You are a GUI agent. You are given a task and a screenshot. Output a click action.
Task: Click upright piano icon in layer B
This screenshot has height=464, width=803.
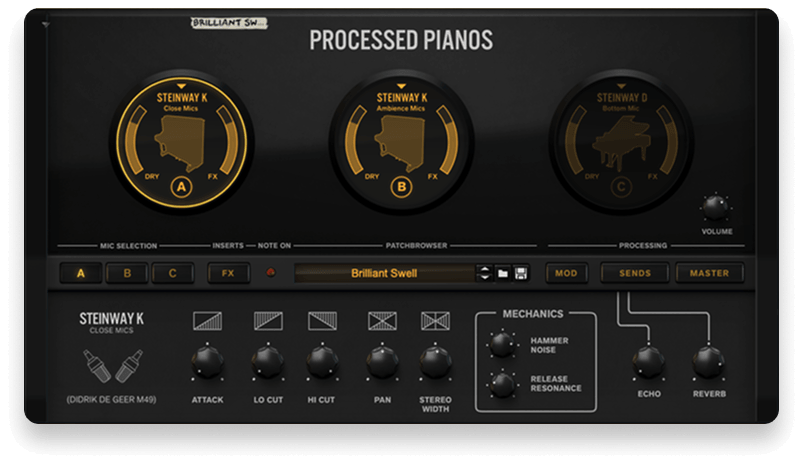tap(401, 143)
